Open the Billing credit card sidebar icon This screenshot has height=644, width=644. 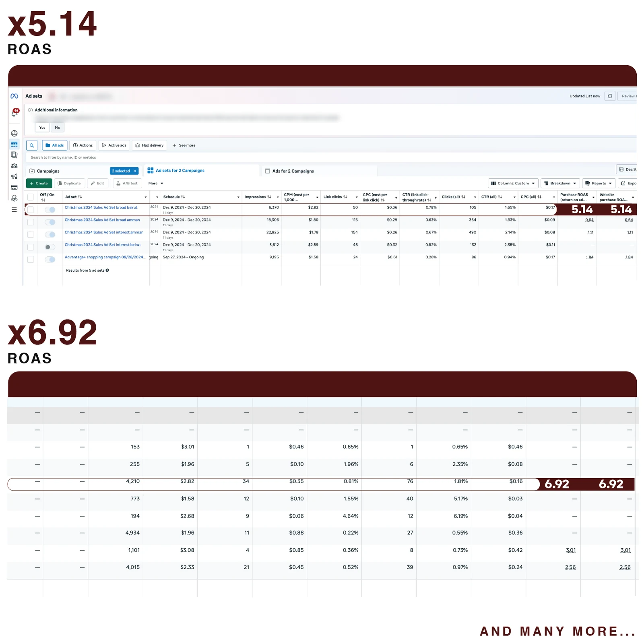click(x=14, y=187)
